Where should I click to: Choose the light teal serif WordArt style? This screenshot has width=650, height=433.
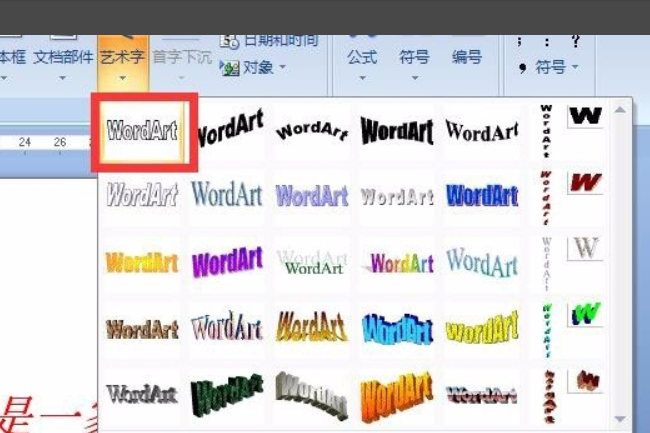pyautogui.click(x=482, y=263)
